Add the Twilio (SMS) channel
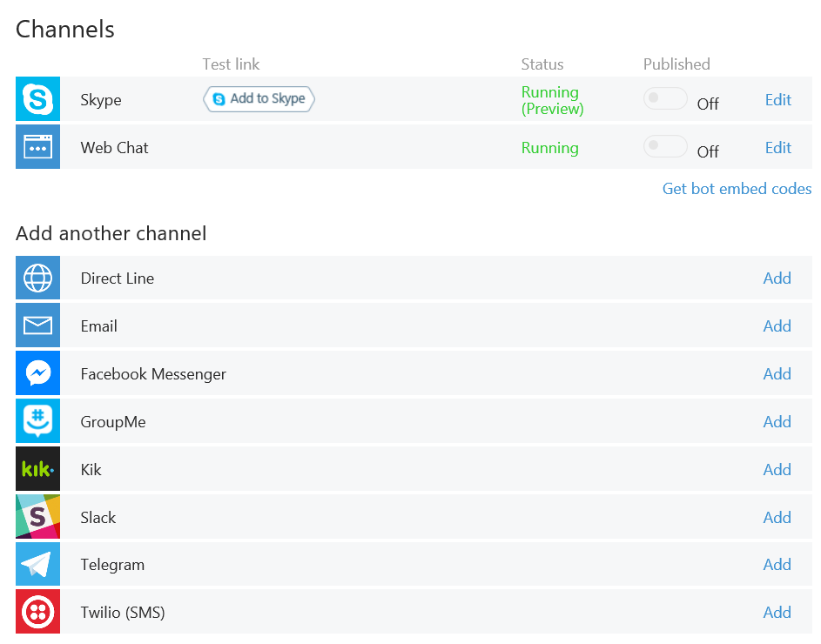 coord(777,612)
